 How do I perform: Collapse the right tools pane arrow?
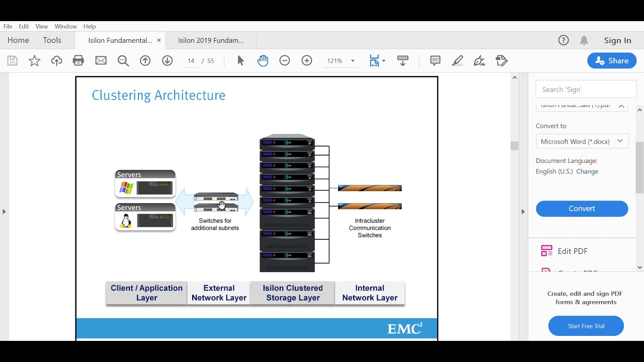tap(523, 212)
